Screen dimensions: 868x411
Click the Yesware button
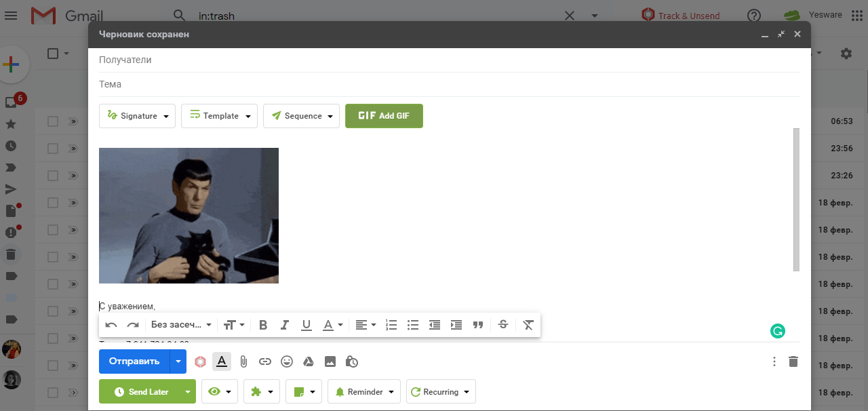[x=812, y=15]
